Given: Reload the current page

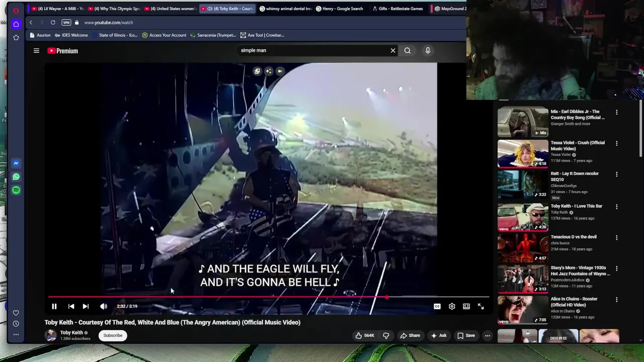Looking at the screenshot, I should [x=53, y=23].
